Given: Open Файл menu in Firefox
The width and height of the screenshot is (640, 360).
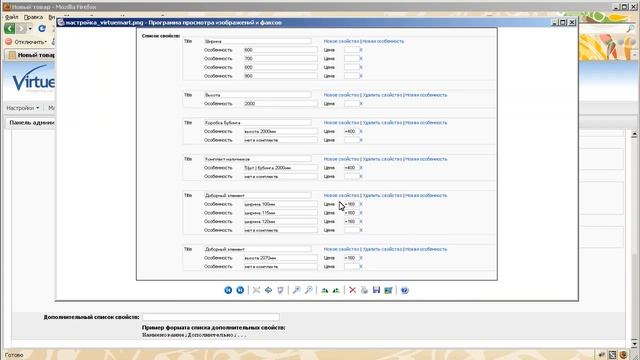Looking at the screenshot, I should (12, 17).
